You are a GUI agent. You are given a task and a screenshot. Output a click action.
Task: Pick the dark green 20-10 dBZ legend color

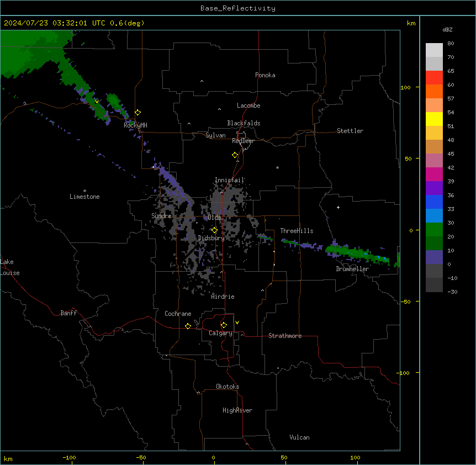point(434,244)
